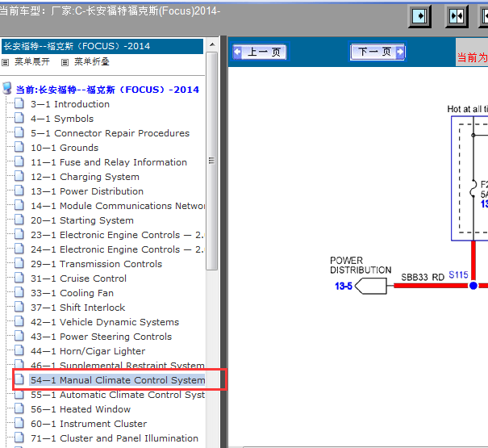Click the tree panel vertical scrollbar thumb
Viewport: 488px width, 448px height.
click(212, 161)
